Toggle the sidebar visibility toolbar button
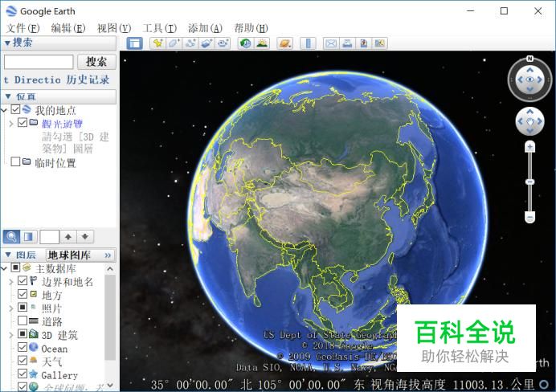 tap(135, 43)
